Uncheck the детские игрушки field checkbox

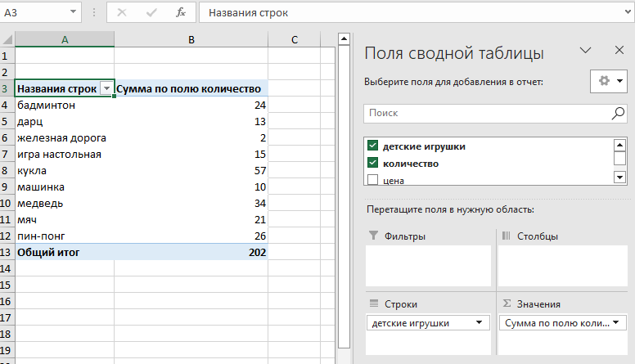pyautogui.click(x=373, y=146)
